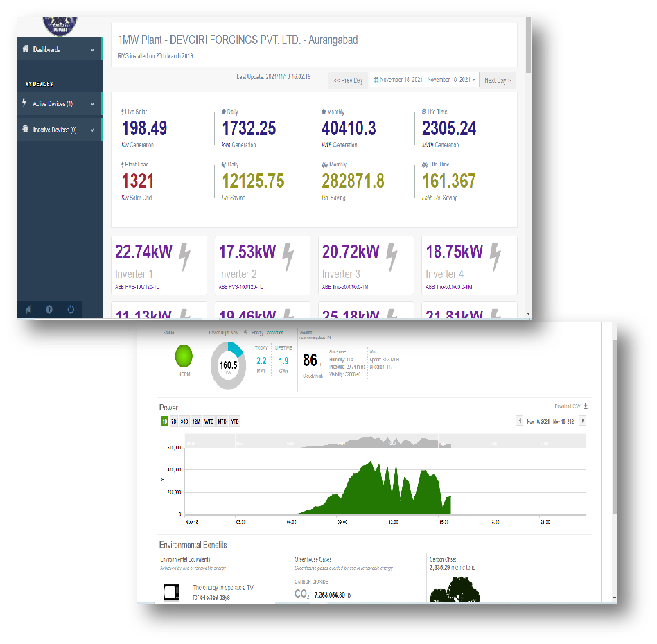Click the 160.5 kW power gauge donut
This screenshot has width=657, height=644.
click(x=229, y=365)
